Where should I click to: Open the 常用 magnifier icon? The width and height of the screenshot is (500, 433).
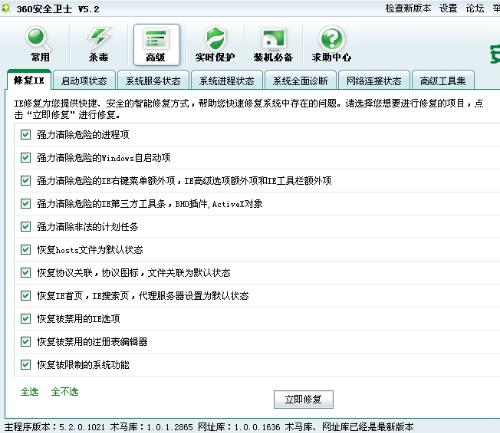40,45
